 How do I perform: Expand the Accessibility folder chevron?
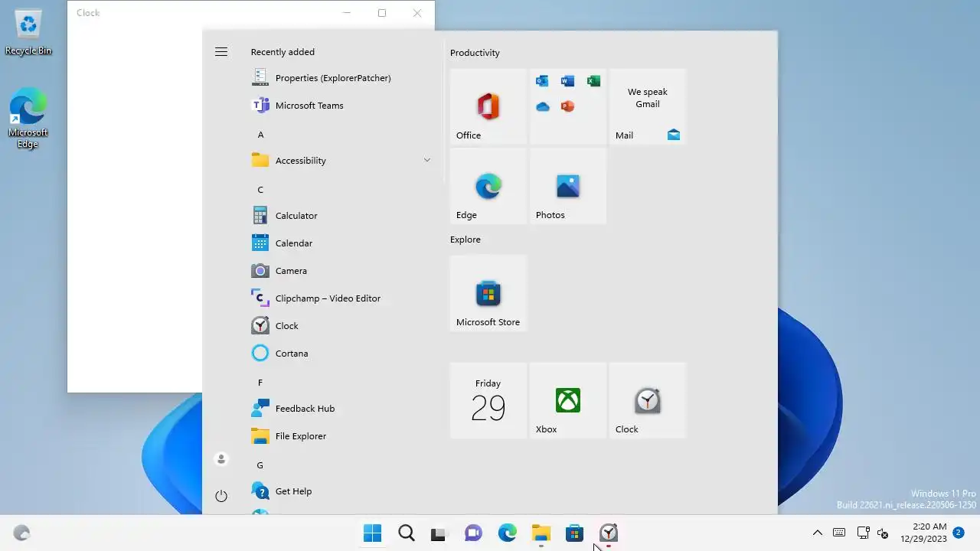pyautogui.click(x=426, y=161)
